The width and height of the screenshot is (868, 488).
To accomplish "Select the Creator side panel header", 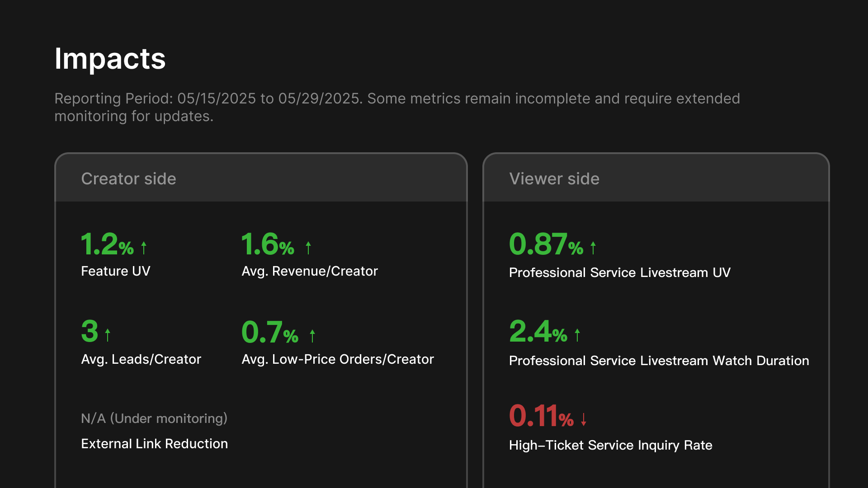I will click(128, 178).
